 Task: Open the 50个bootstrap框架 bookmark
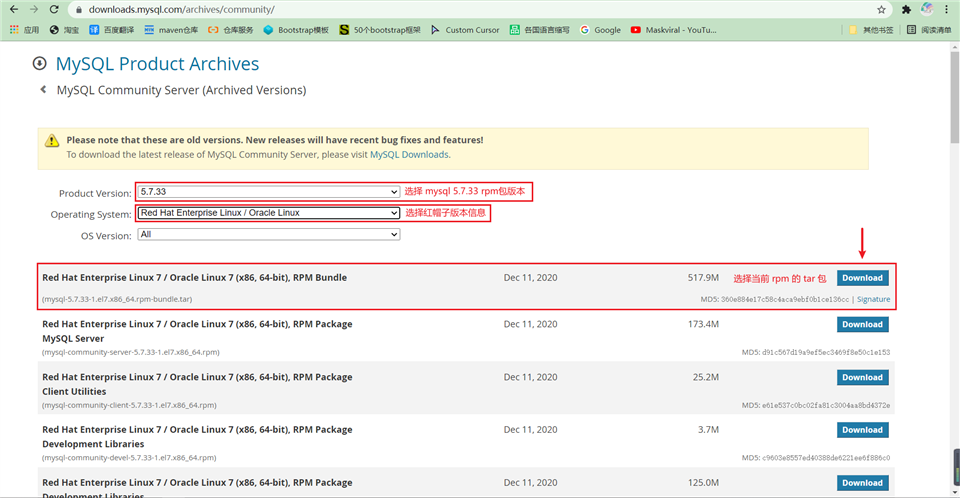380,30
